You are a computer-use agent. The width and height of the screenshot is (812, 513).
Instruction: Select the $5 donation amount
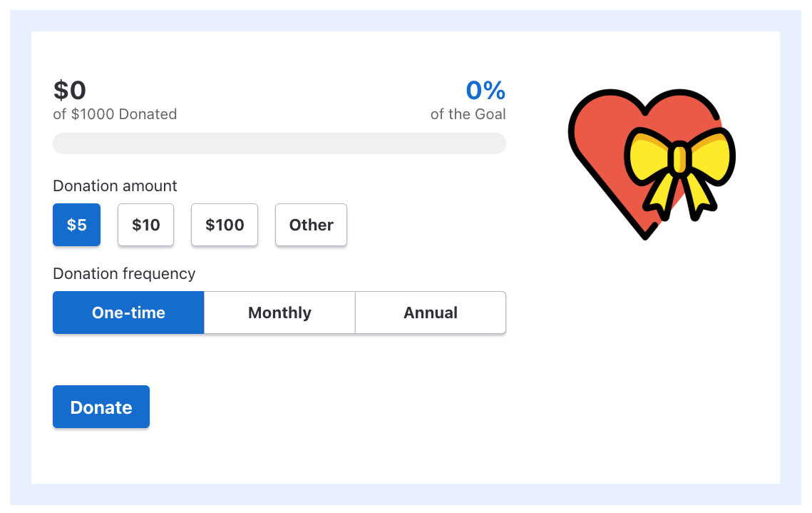(x=76, y=225)
